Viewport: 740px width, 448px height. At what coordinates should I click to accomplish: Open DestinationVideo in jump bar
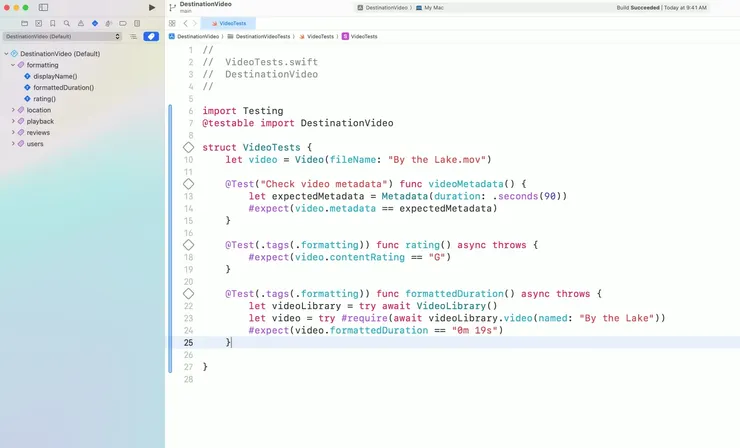tap(194, 36)
